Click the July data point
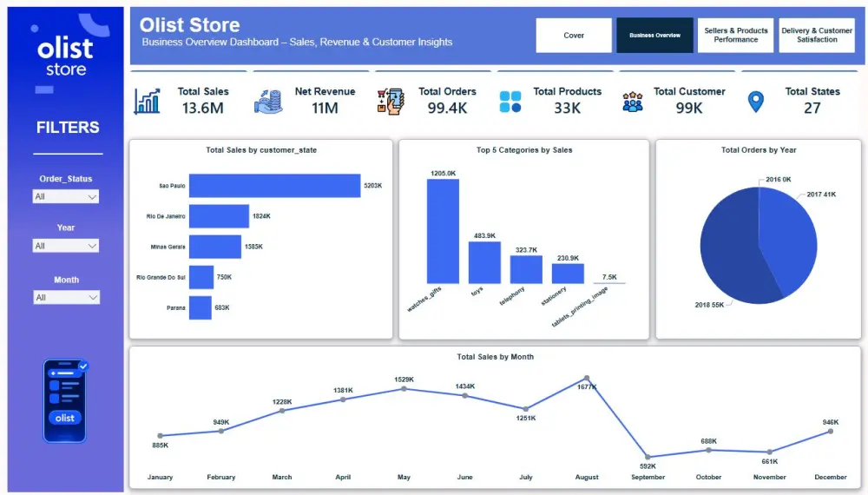This screenshot has width=868, height=495. pyautogui.click(x=526, y=409)
